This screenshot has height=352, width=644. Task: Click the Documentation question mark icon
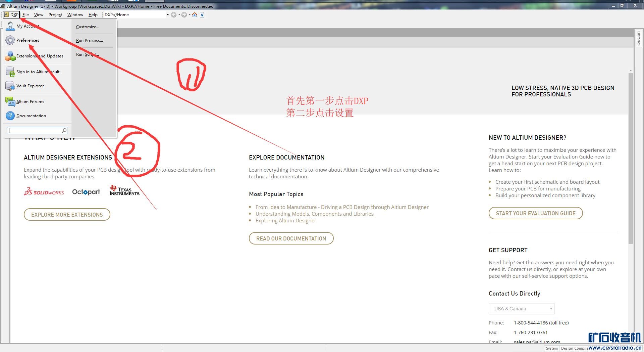(10, 116)
